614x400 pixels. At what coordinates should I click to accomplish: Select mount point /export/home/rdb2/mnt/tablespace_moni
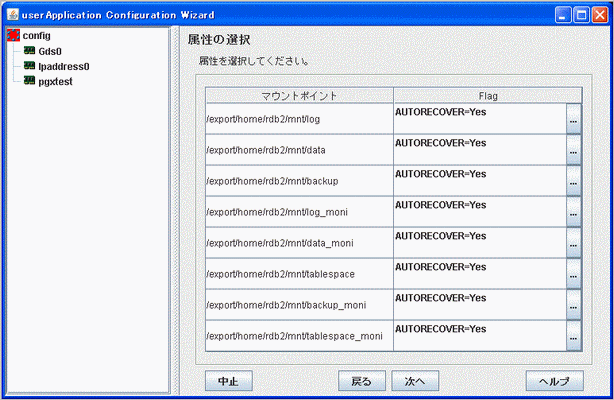(x=300, y=336)
